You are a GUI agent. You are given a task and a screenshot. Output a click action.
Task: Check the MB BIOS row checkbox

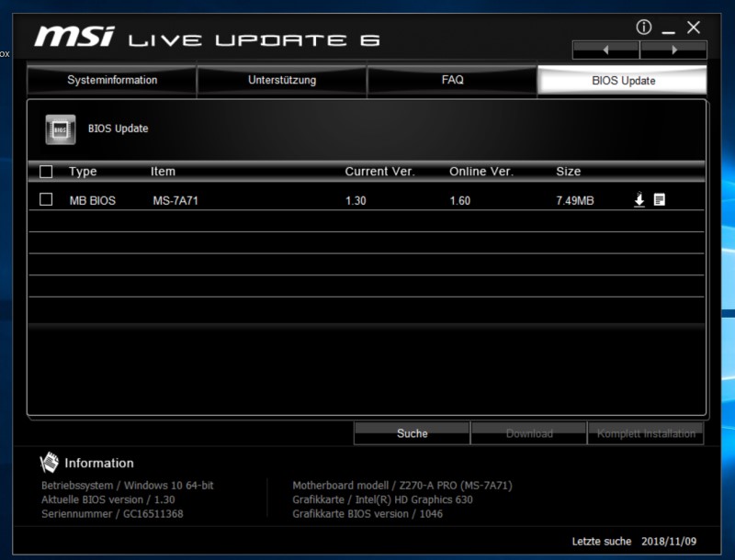(x=46, y=199)
